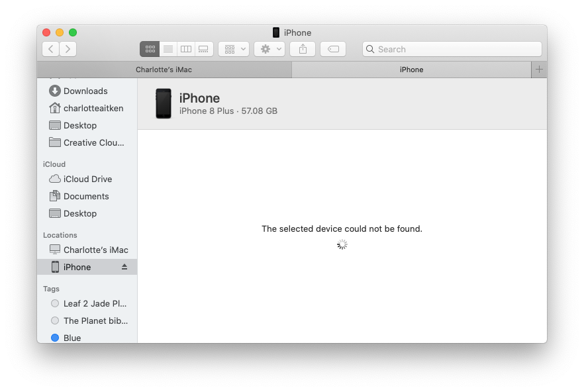584x392 pixels.
Task: Select The Planet bib... tag
Action: [87, 320]
